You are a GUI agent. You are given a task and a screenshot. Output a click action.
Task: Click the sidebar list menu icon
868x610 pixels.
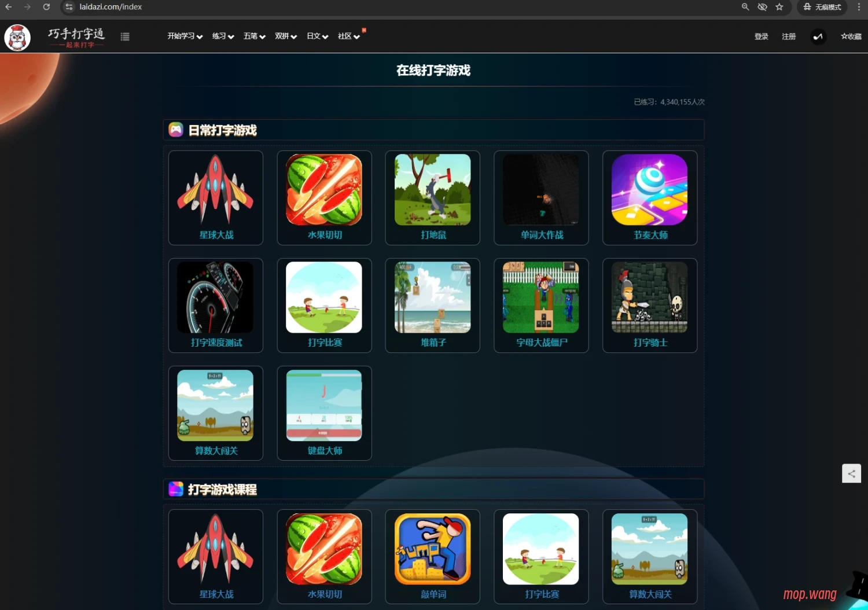[125, 36]
